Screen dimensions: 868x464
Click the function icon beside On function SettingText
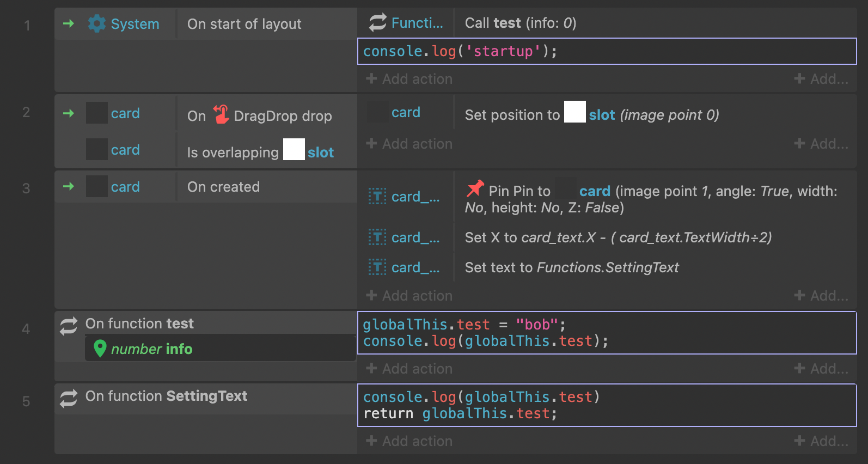69,399
